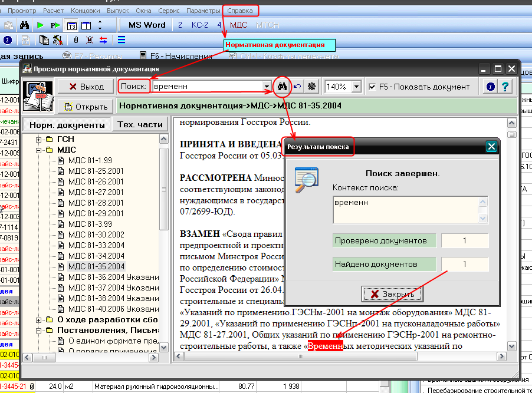
Task: Open the search history dropdown arrow
Action: [x=267, y=87]
